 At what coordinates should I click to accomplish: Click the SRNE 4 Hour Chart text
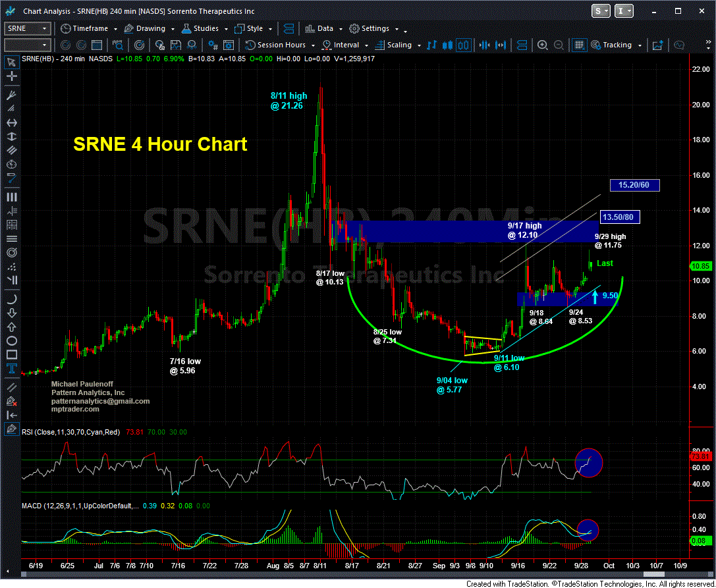(x=160, y=144)
